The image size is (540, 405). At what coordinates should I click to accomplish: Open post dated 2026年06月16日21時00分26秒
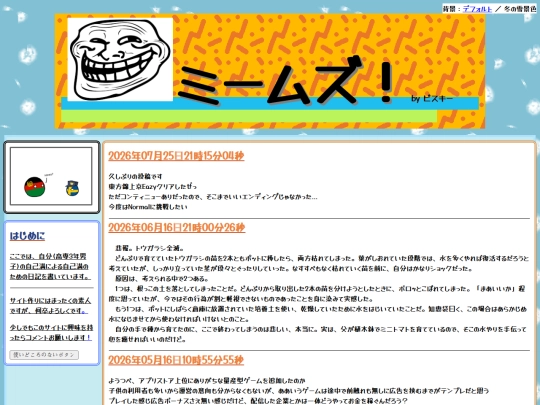177,228
